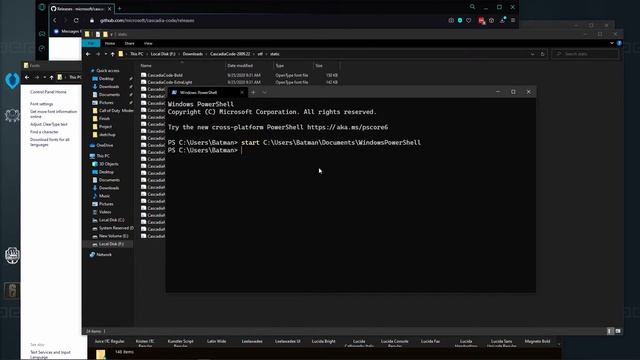
Task: Open new tab in Windows Terminal
Action: 253,92
